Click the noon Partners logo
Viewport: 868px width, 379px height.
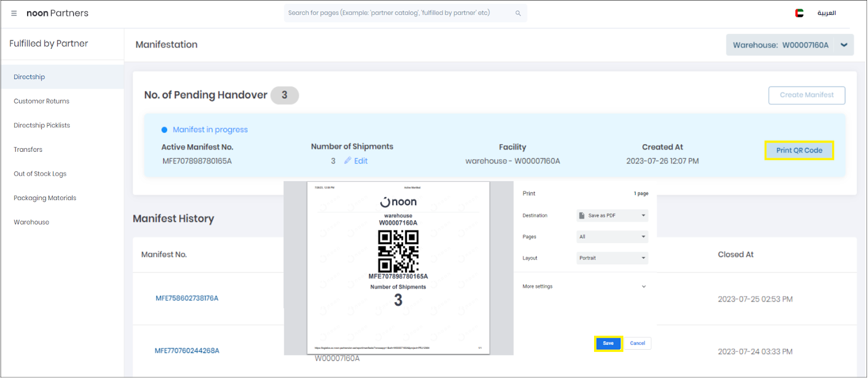tap(58, 13)
